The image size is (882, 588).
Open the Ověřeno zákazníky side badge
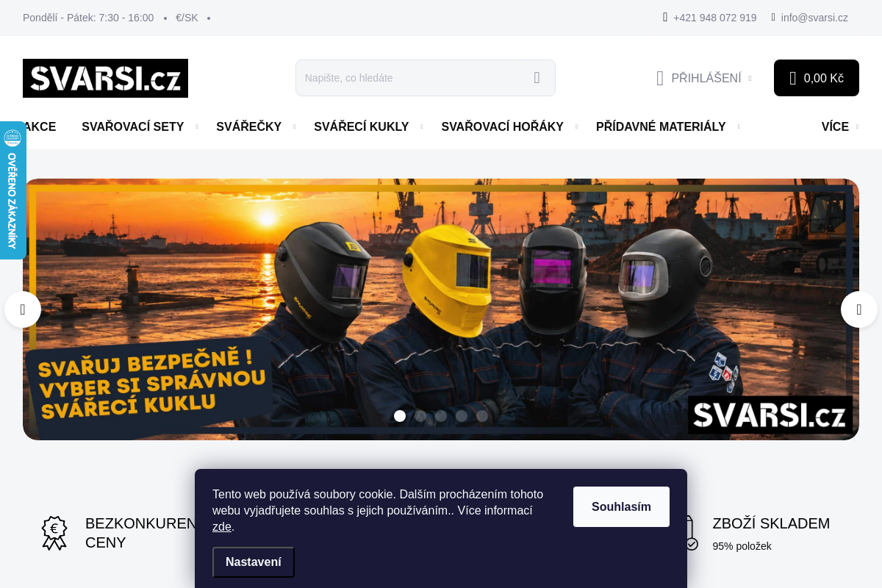pyautogui.click(x=12, y=190)
